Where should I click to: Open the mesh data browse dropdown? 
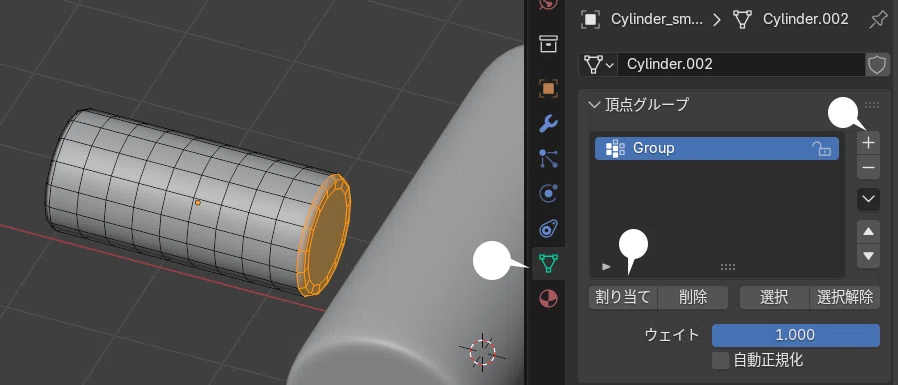pos(598,64)
